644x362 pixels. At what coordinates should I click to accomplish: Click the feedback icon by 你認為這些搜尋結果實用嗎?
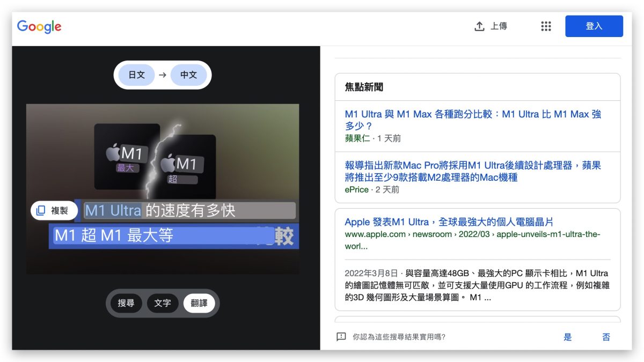(x=341, y=337)
